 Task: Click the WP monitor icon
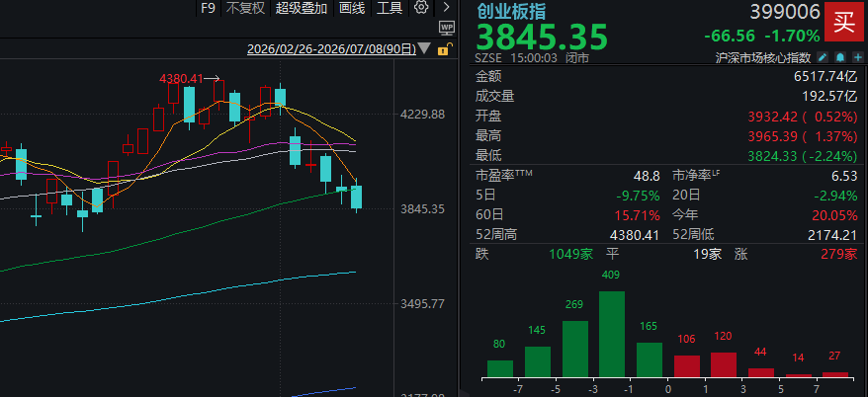coord(446,27)
